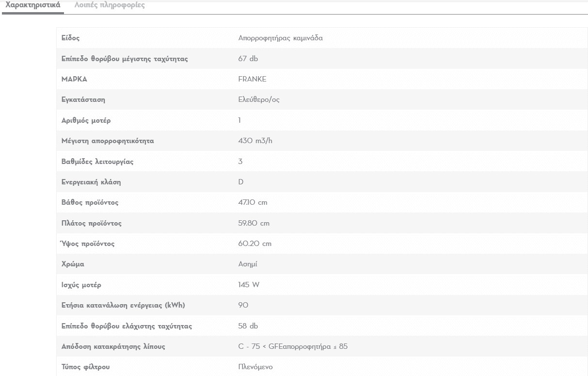Click the Εγκατάσταση row label

point(83,100)
